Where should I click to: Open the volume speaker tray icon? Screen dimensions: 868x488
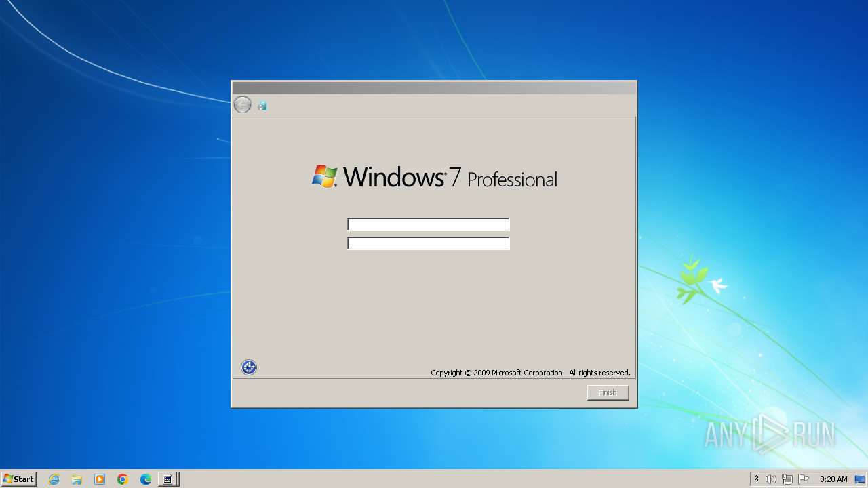point(771,479)
